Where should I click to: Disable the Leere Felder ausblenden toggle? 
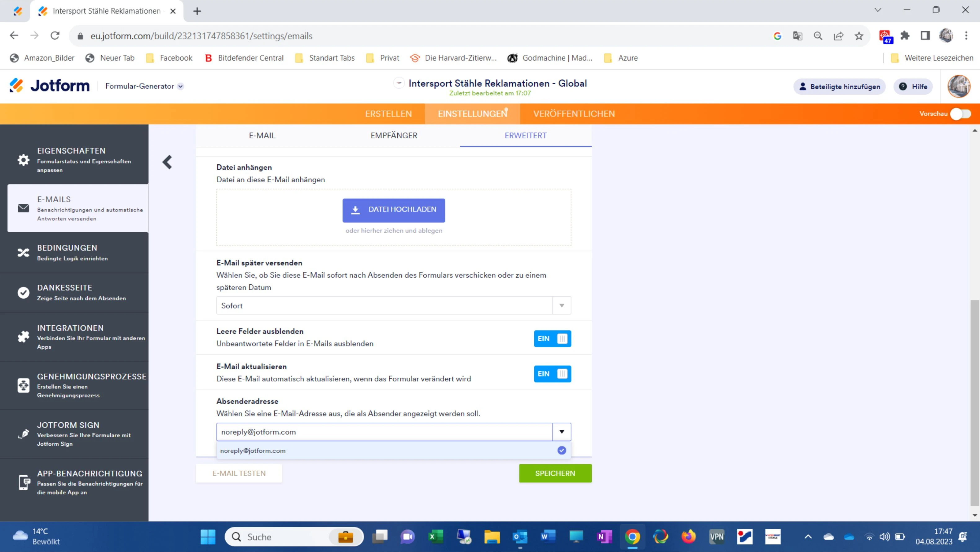click(552, 338)
